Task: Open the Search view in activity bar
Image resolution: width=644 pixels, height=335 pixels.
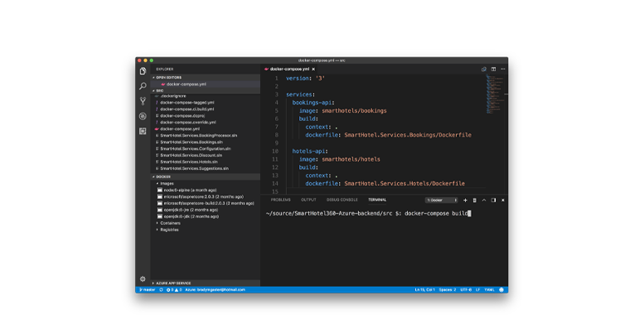Action: [x=142, y=86]
